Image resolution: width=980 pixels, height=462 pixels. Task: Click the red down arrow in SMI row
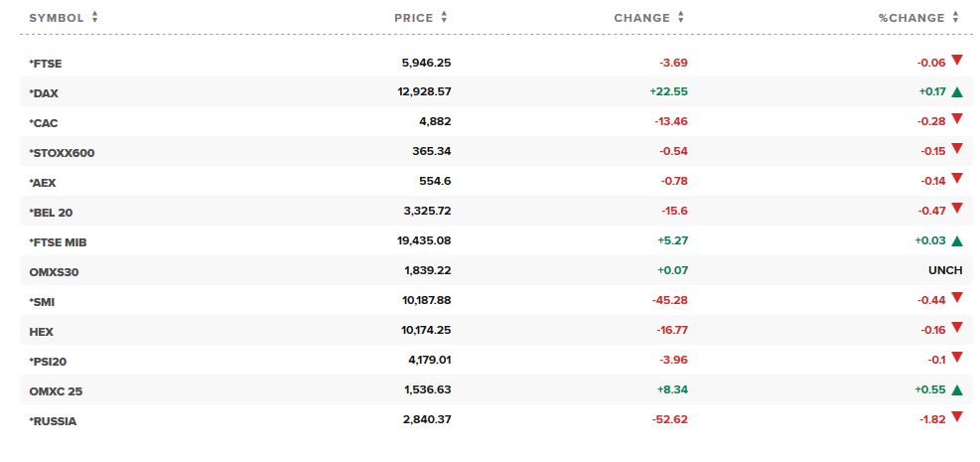[957, 298]
